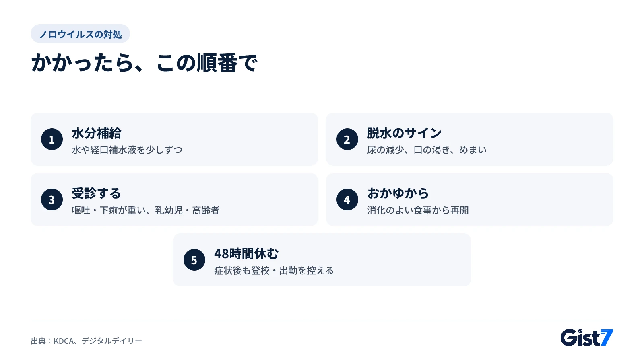Click the Gist7 logo
This screenshot has height=362, width=644.
coord(586,337)
